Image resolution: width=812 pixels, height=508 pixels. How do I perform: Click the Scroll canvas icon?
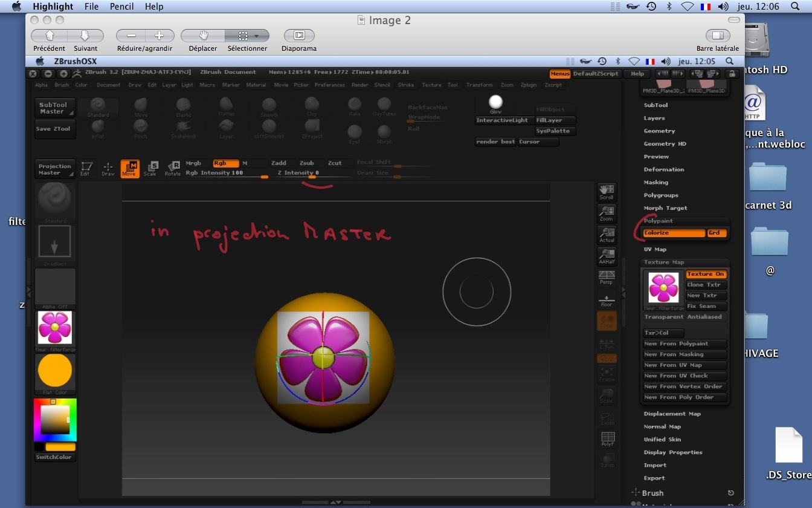(607, 192)
